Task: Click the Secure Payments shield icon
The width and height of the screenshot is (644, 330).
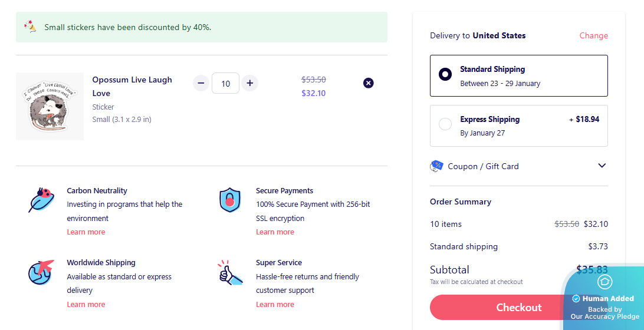Action: [x=230, y=200]
